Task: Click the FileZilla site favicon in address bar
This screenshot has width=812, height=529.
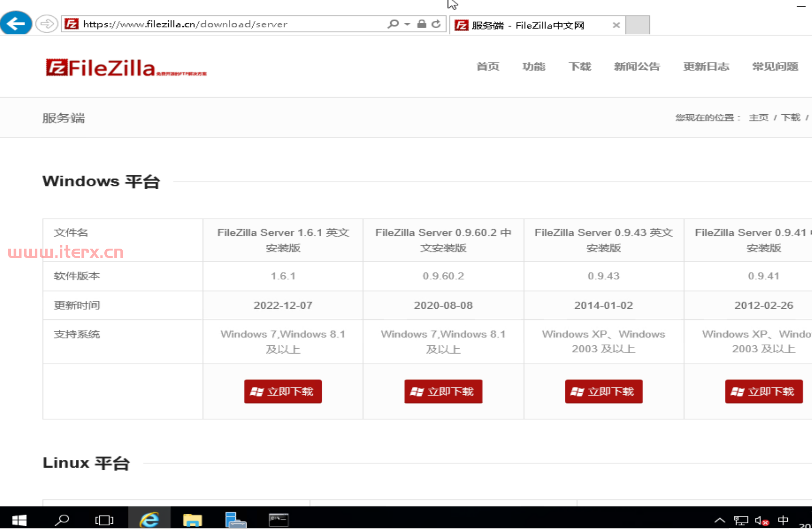Action: point(71,24)
